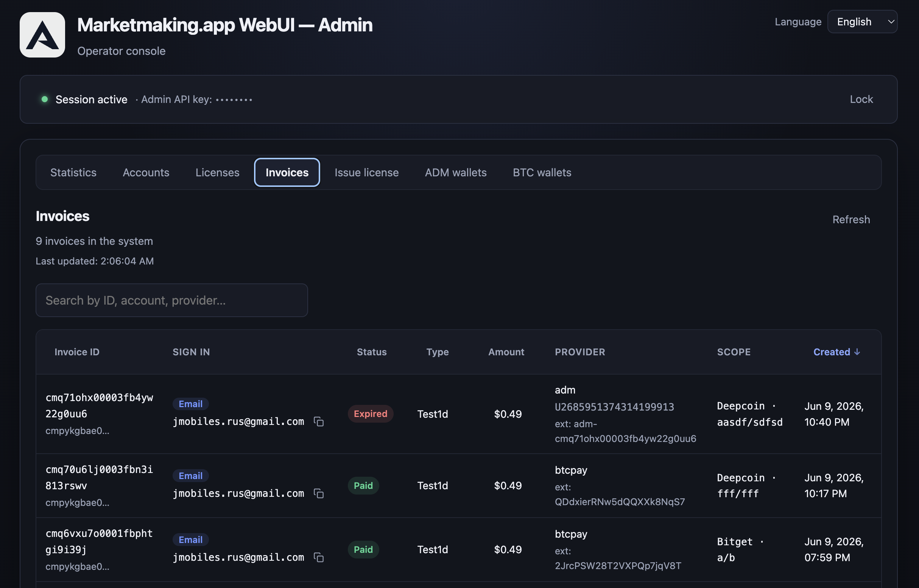Viewport: 919px width, 588px height.
Task: Click the 10:40 PM created date
Action: click(834, 414)
